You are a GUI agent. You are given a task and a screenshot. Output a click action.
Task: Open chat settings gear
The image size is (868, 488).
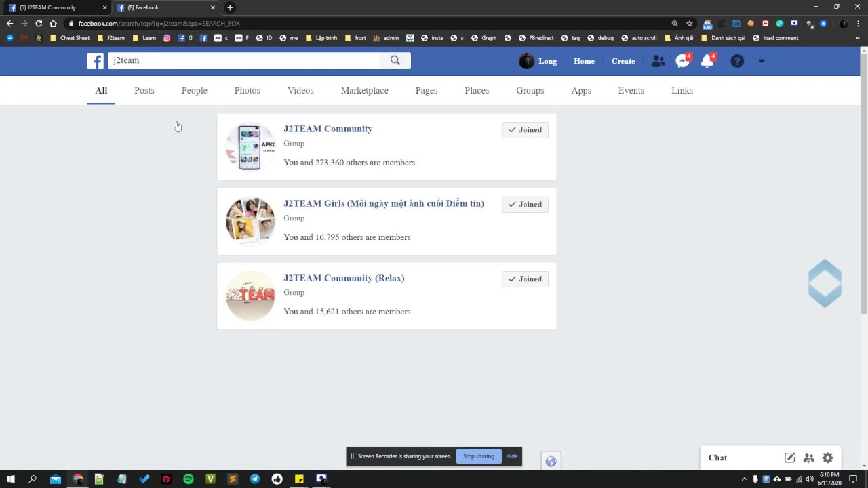point(828,457)
